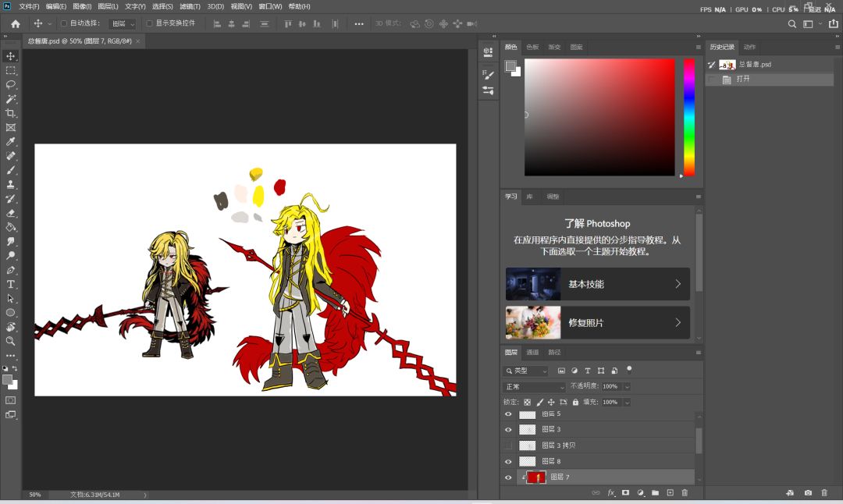Hide 图层 8 using its eye icon
Screen dimensions: 843x504
click(508, 462)
